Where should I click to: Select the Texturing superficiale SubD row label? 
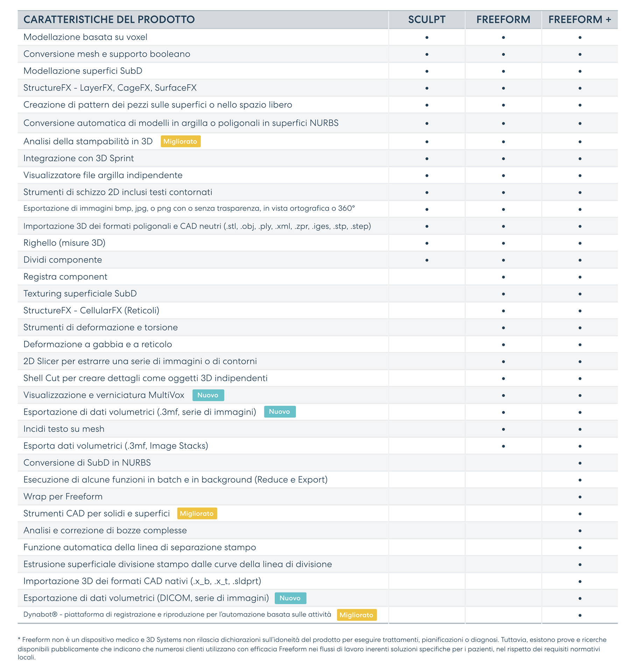coord(80,294)
